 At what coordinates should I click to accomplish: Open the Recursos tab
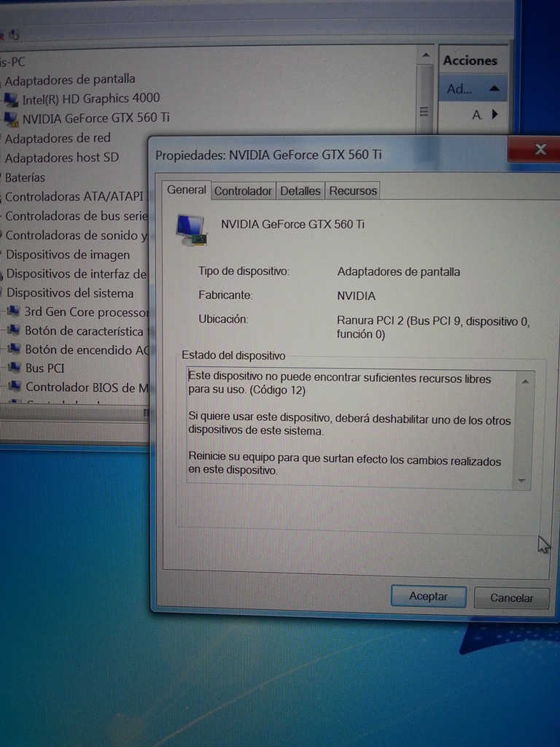353,191
